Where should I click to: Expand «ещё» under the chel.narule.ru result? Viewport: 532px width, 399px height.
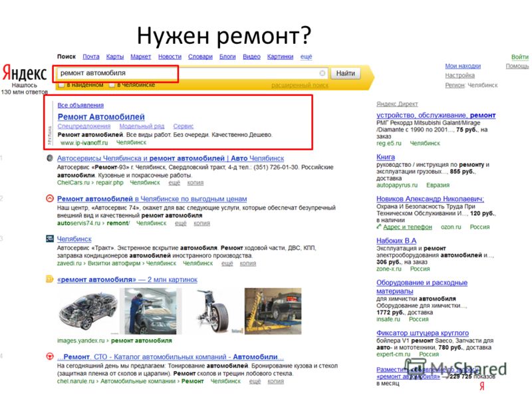255,381
